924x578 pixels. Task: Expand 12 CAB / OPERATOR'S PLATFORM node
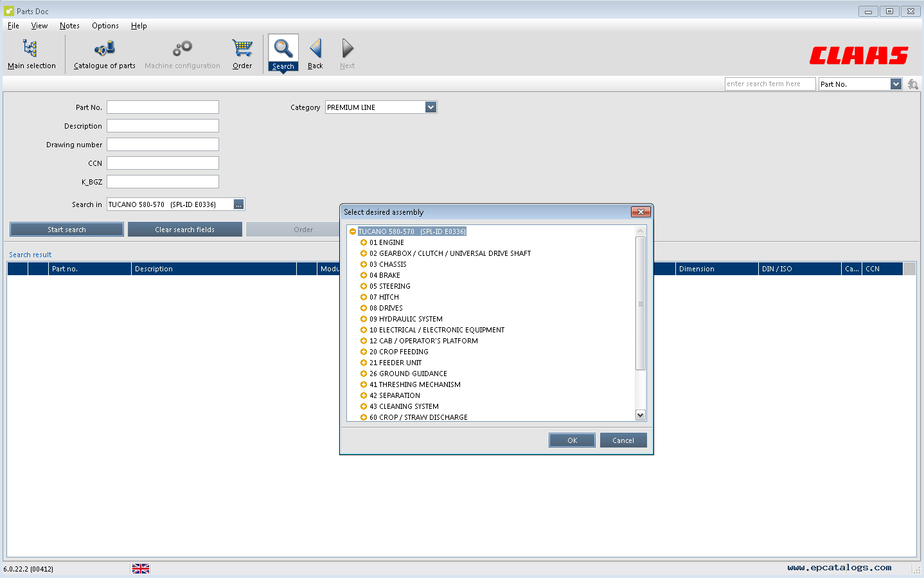[364, 341]
